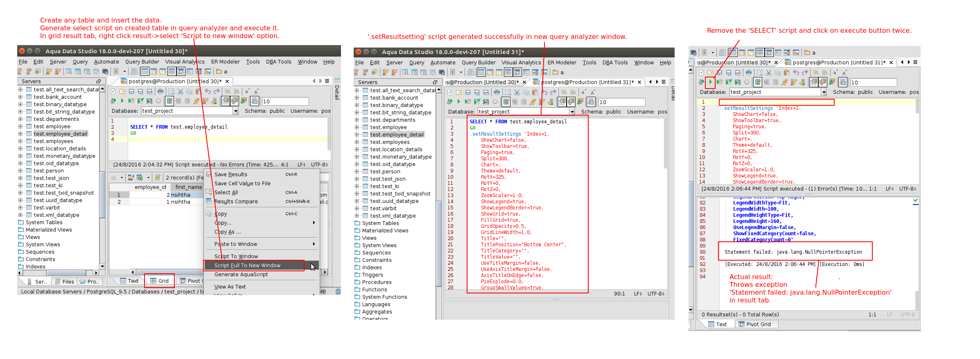Select Save Results in context menu
The height and width of the screenshot is (359, 980).
click(x=262, y=174)
